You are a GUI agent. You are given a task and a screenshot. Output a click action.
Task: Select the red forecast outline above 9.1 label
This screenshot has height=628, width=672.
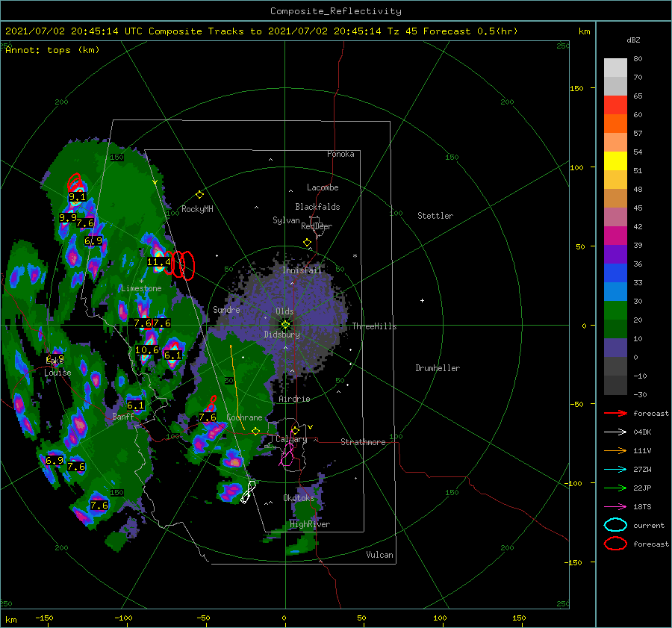coord(75,181)
